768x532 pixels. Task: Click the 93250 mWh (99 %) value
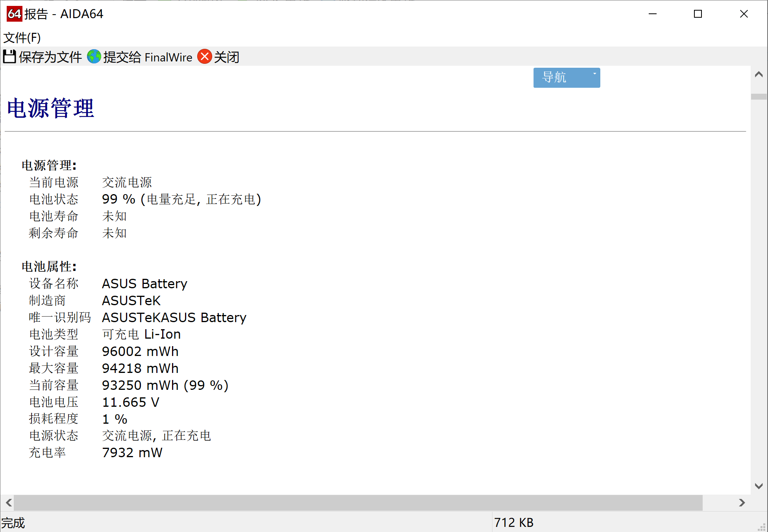point(165,385)
